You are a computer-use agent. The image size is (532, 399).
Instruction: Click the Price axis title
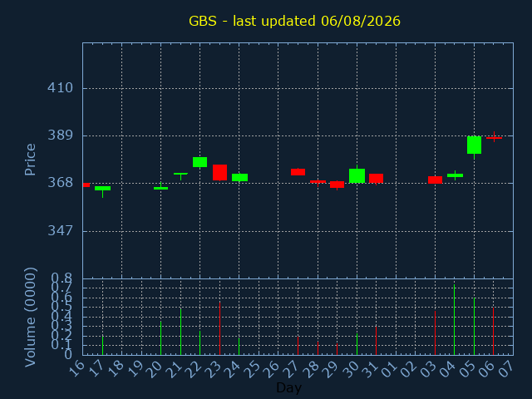click(x=30, y=160)
